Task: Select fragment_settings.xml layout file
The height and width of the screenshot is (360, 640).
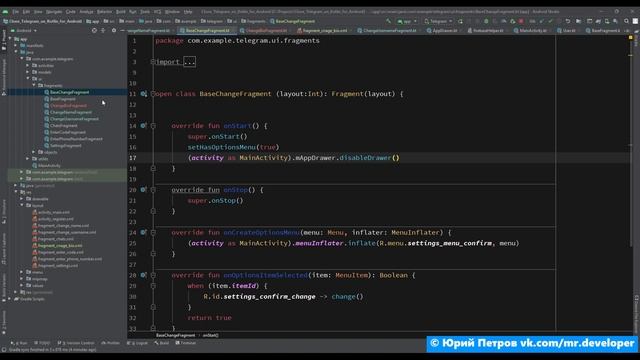Action: tap(58, 265)
